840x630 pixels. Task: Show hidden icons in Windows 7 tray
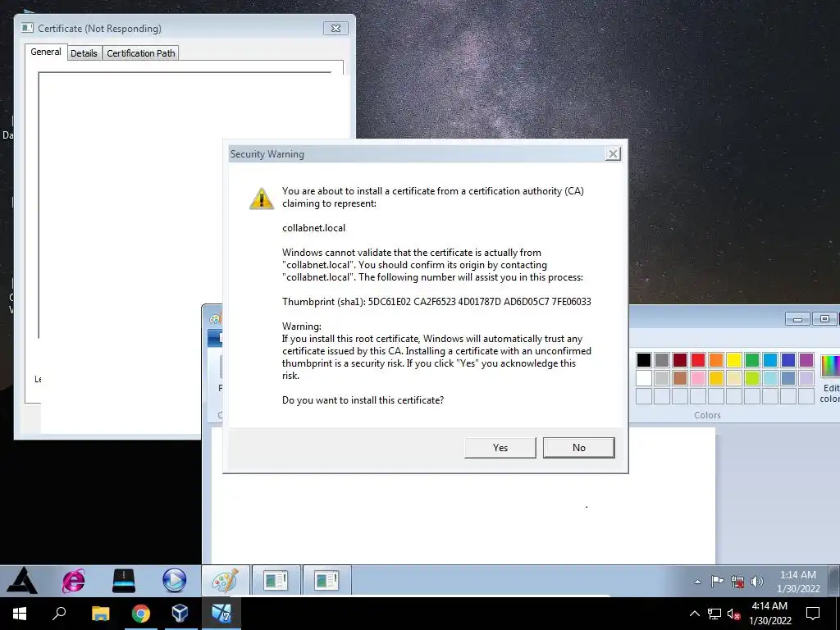697,582
